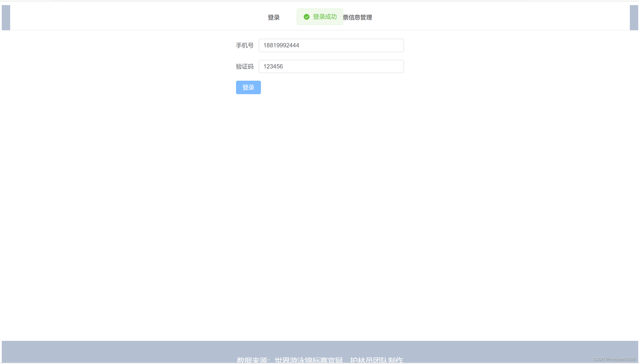Click the right gray-blue header side bar
The width and height of the screenshot is (639, 364).
(x=634, y=17)
